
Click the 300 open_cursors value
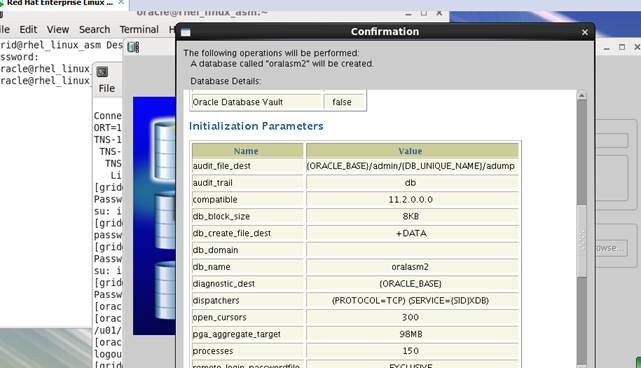pos(410,317)
